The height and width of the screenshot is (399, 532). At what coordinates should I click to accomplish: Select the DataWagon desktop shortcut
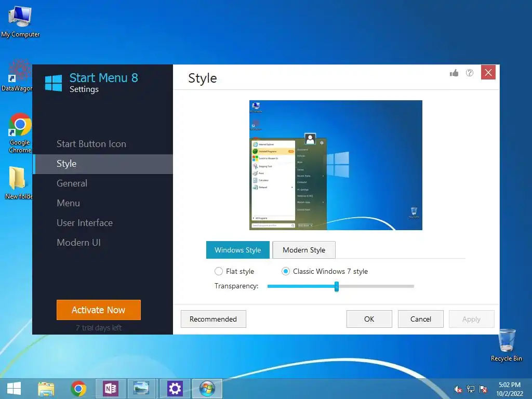tap(17, 76)
